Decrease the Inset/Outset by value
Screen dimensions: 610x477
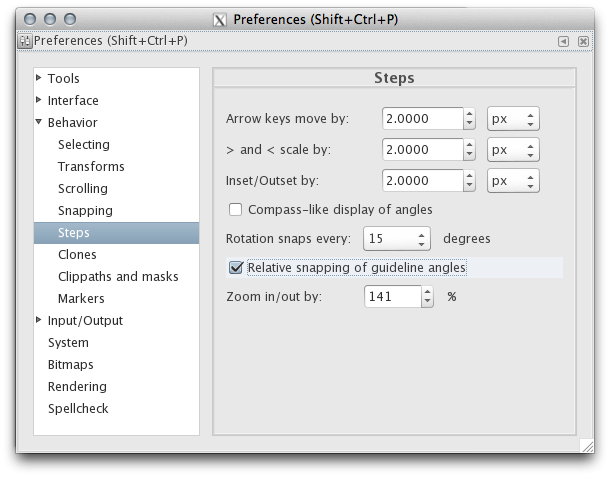pyautogui.click(x=469, y=186)
